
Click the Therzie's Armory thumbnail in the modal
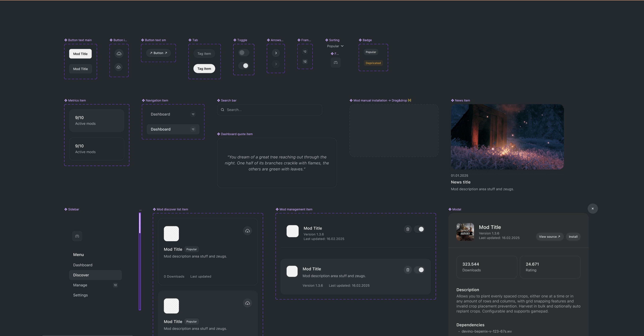(465, 232)
